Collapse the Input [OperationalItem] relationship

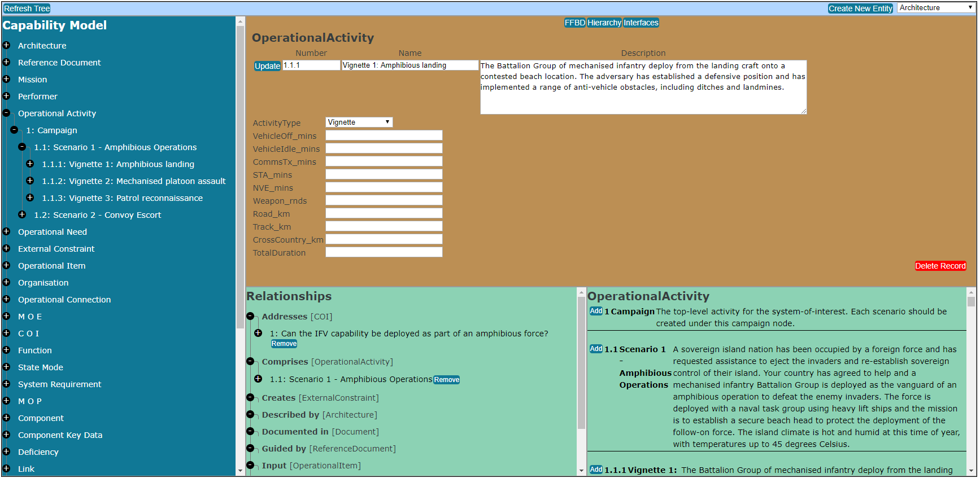[x=250, y=465]
